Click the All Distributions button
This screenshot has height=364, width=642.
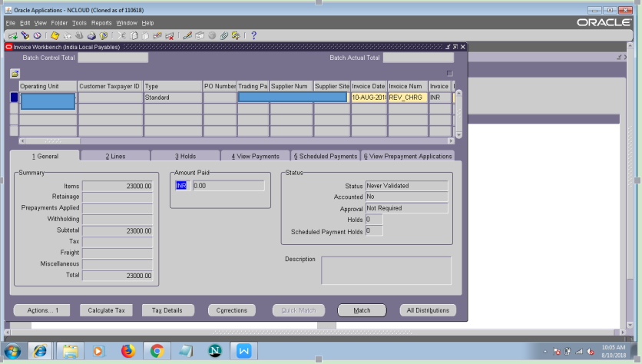click(428, 310)
